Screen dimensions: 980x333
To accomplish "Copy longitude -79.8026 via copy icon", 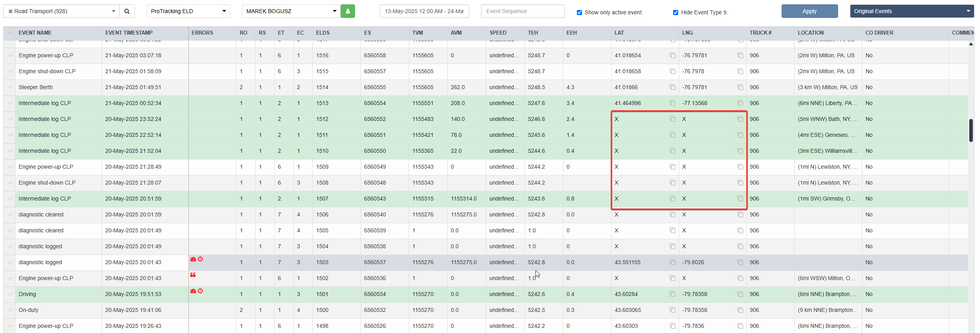I will [740, 262].
